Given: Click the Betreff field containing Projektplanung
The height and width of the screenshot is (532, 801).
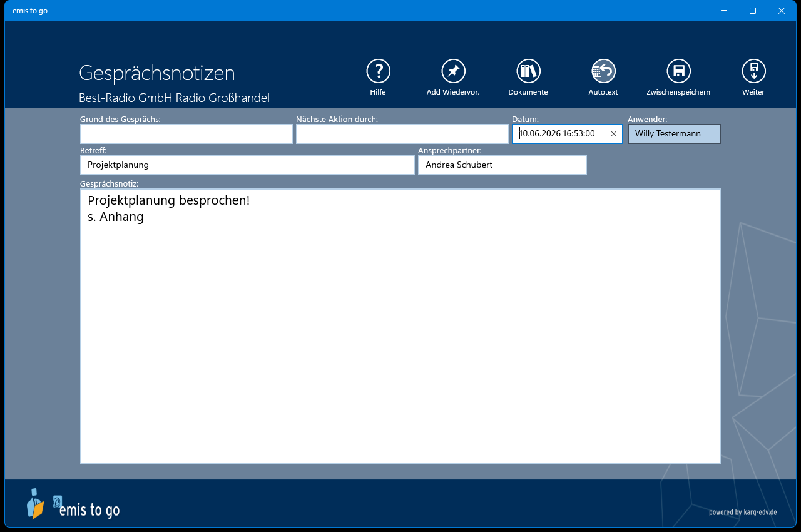Looking at the screenshot, I should click(247, 165).
